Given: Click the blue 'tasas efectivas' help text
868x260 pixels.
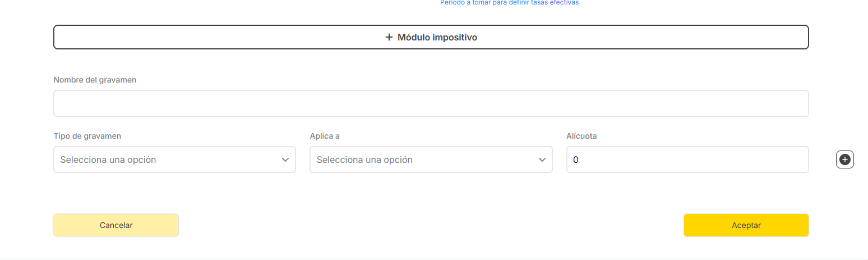Looking at the screenshot, I should pyautogui.click(x=509, y=3).
